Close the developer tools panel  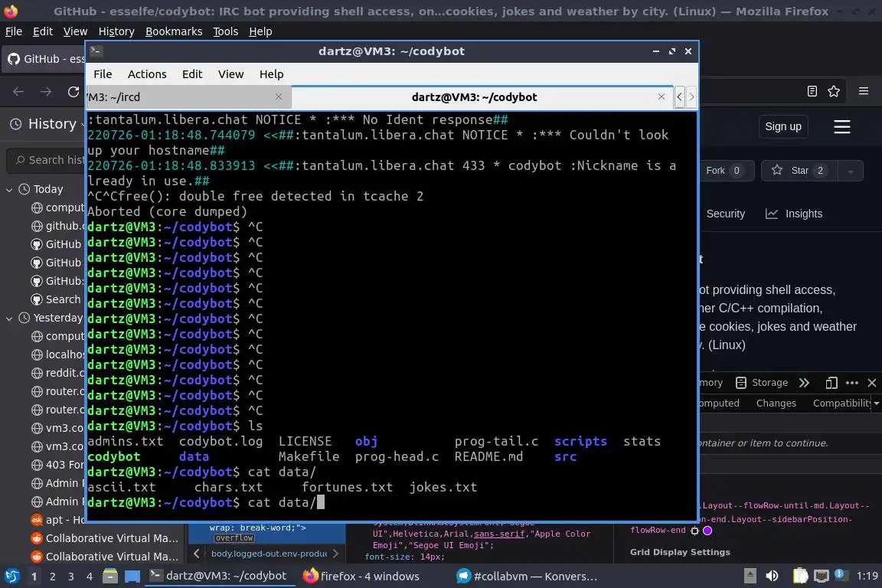872,383
